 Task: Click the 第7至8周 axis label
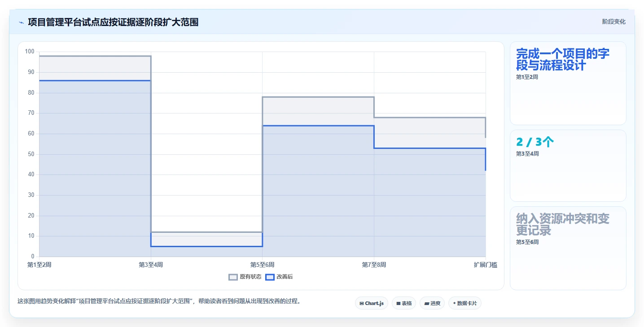point(374,265)
